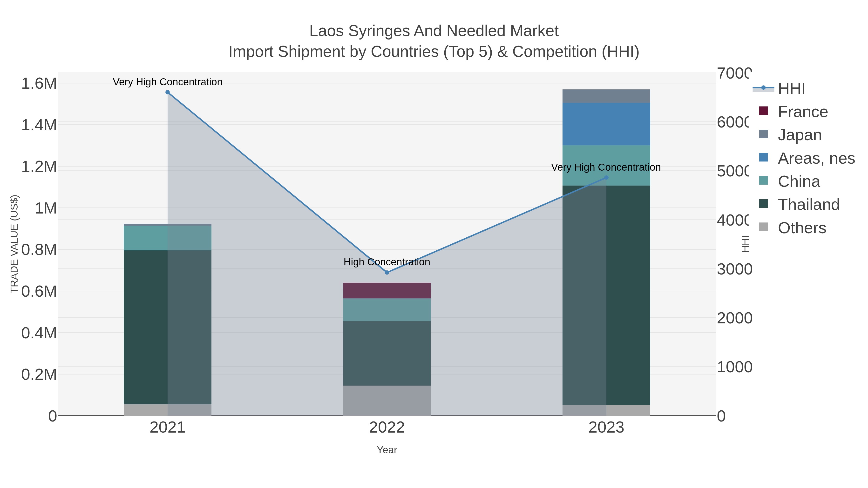Image resolution: width=868 pixels, height=488 pixels.
Task: Select the Others bar segment in 2022
Action: [x=387, y=401]
